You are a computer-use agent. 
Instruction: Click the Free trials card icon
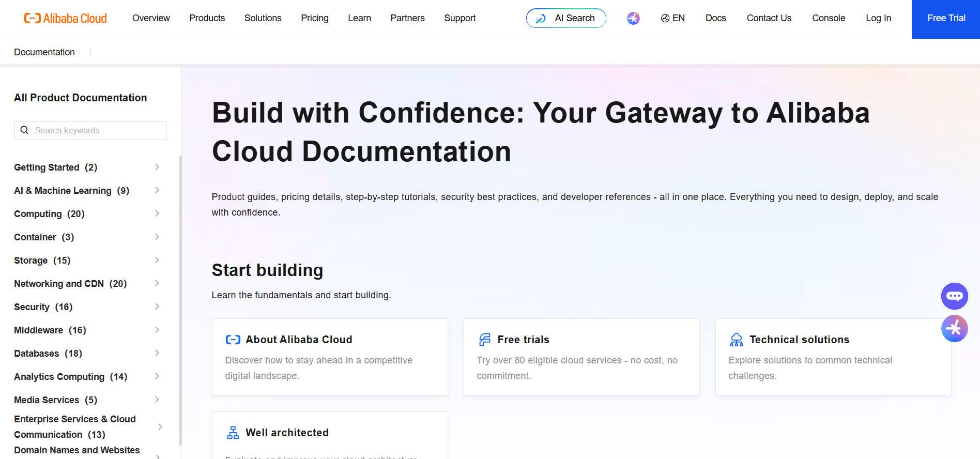coord(485,340)
